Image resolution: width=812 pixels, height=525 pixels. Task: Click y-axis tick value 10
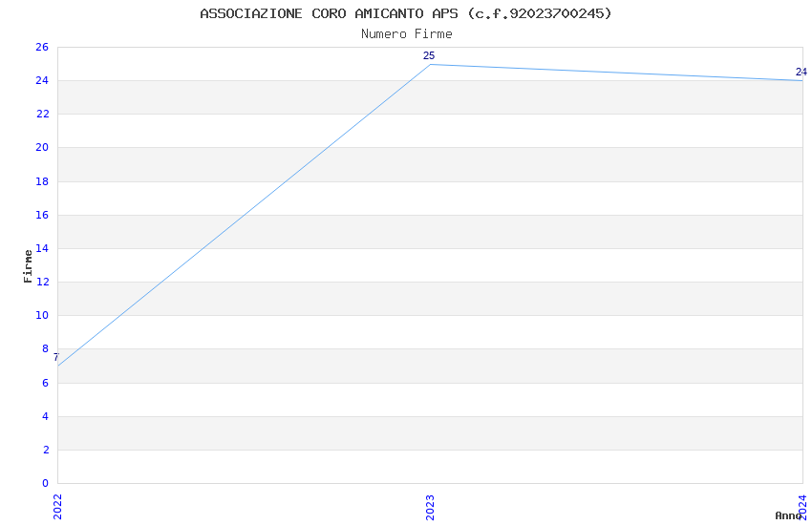(x=42, y=315)
